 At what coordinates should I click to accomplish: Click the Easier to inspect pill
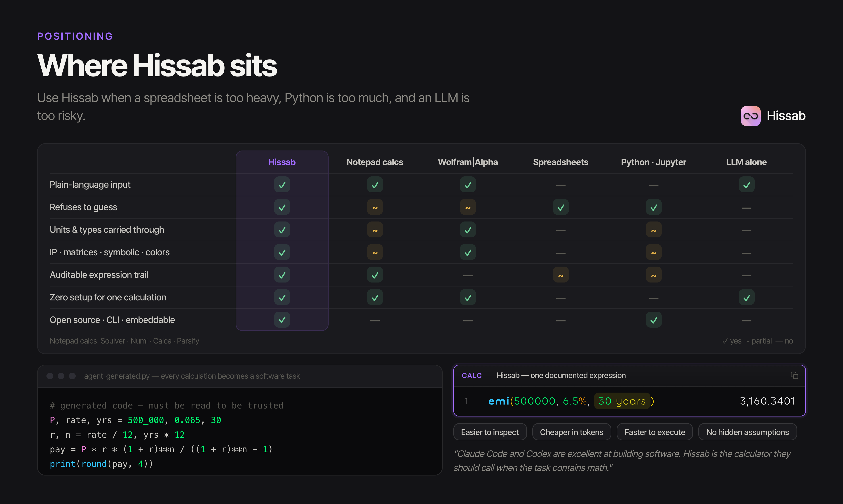click(x=490, y=432)
